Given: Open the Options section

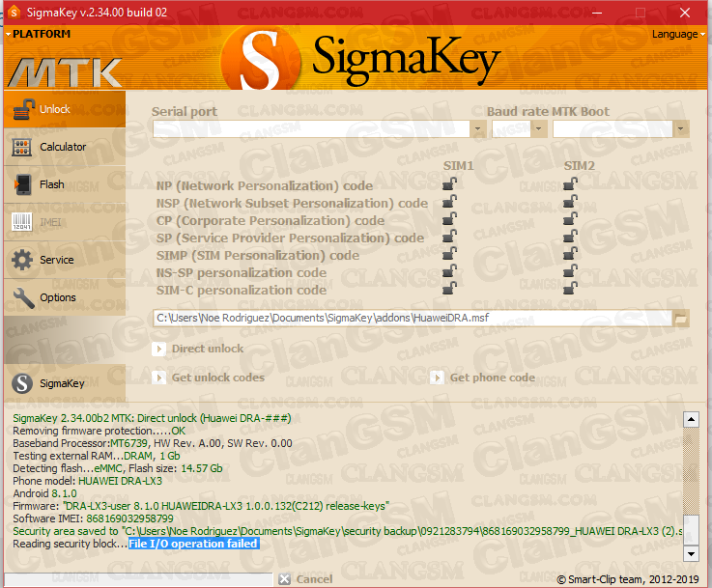Looking at the screenshot, I should tap(65, 297).
